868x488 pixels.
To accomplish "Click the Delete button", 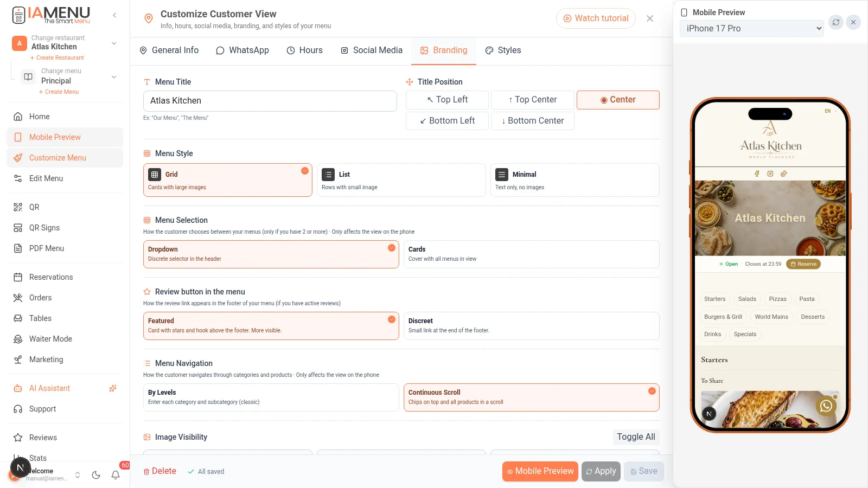I will (159, 471).
